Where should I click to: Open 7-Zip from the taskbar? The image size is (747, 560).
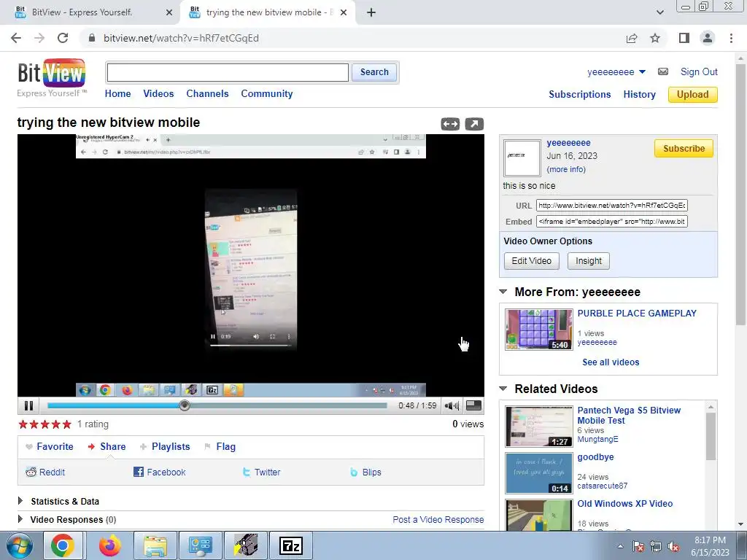tap(291, 545)
